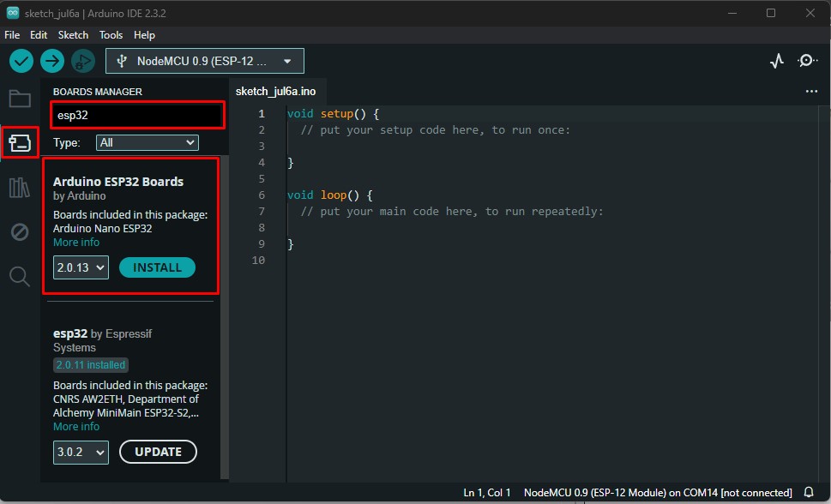The width and height of the screenshot is (831, 504).
Task: Show the Library Manager panel
Action: point(20,187)
